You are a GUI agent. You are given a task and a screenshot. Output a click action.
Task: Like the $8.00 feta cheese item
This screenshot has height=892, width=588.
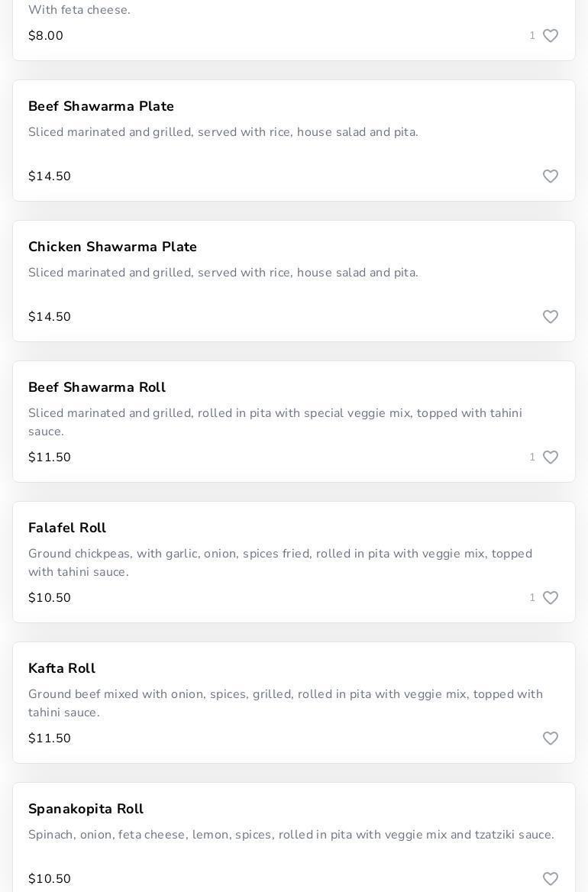tap(550, 36)
